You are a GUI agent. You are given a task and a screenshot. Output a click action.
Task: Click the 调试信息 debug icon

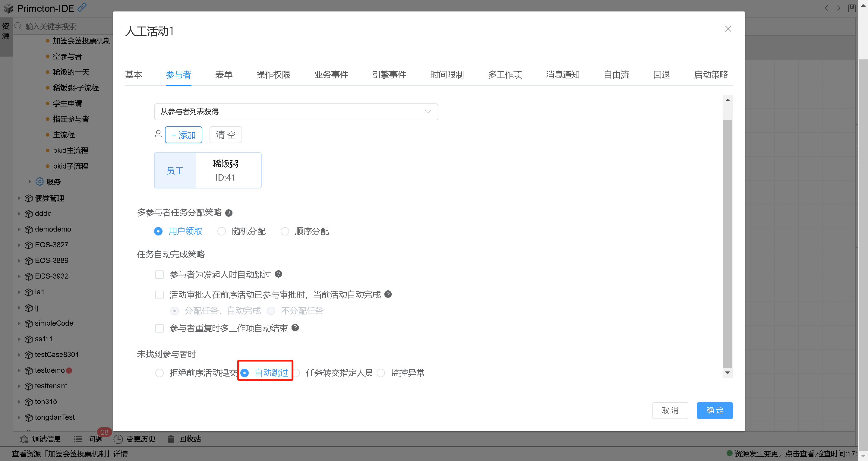tap(24, 439)
